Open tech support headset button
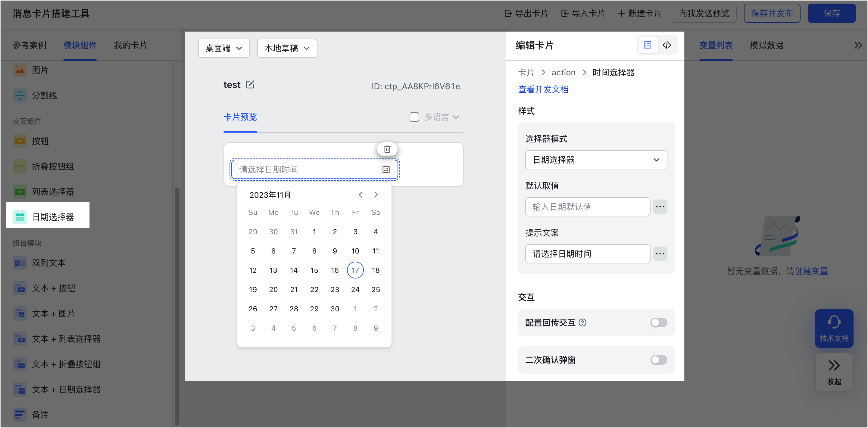Viewport: 868px width, 428px height. (x=834, y=328)
